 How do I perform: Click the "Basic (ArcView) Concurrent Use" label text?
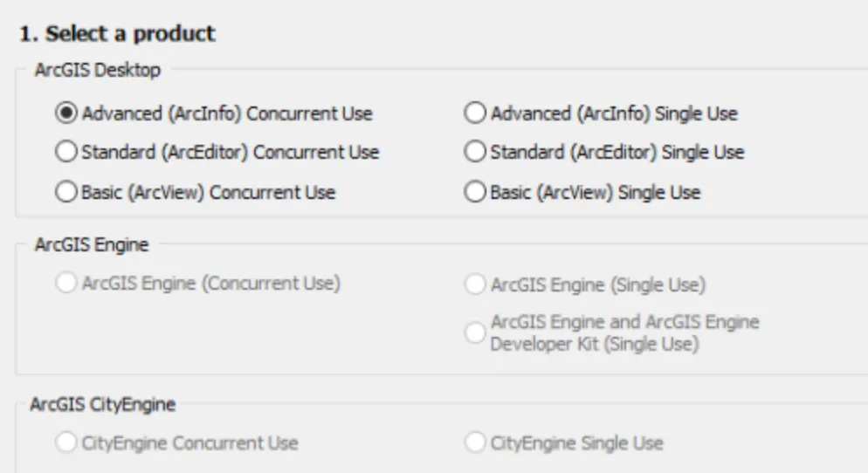tap(208, 190)
